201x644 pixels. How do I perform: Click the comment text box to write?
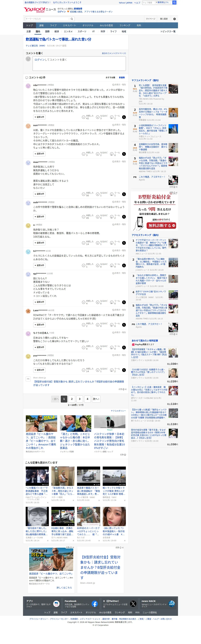[79, 63]
